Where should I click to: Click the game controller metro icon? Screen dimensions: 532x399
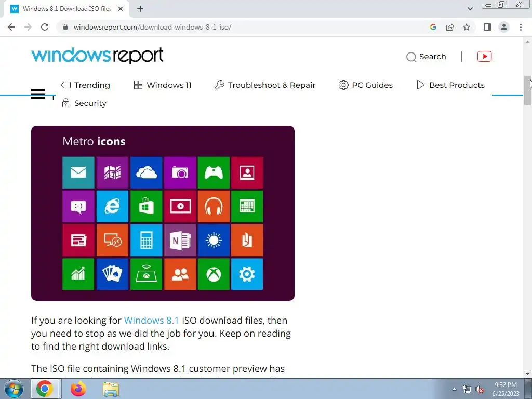pyautogui.click(x=214, y=172)
